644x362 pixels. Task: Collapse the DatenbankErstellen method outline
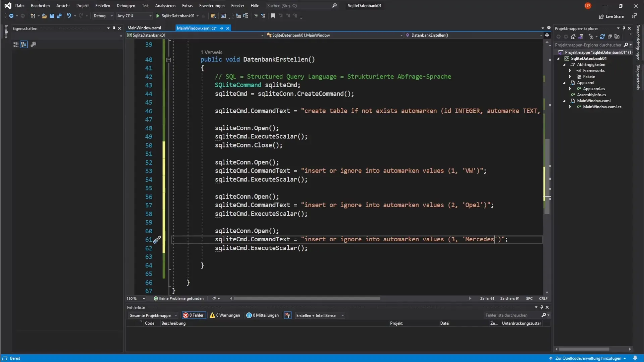coord(169,60)
